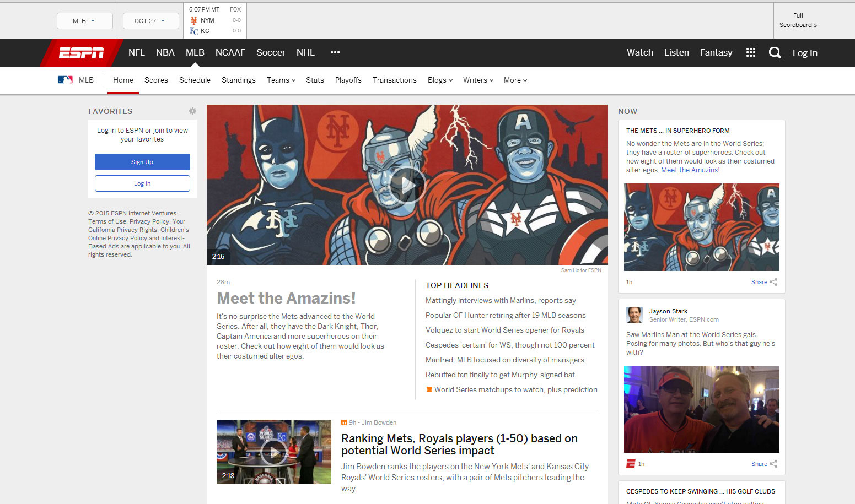
Task: Expand the Blogs dropdown menu
Action: [x=440, y=80]
